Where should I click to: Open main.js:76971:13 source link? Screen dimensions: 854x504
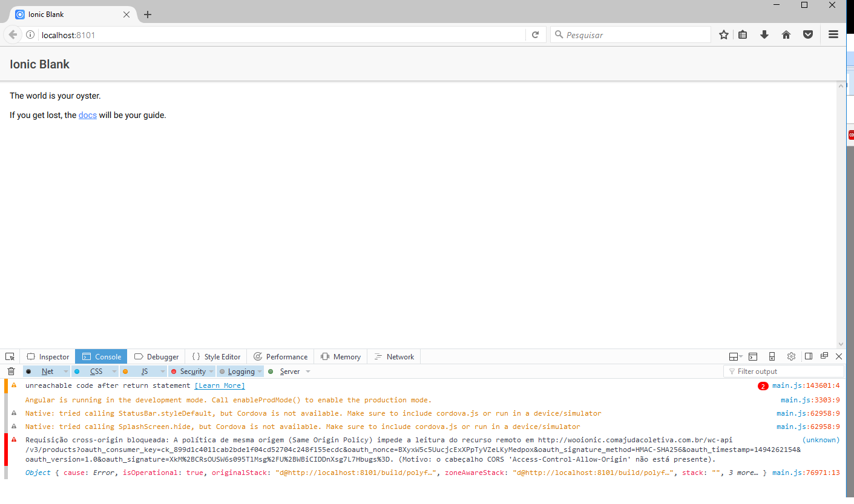[806, 473]
